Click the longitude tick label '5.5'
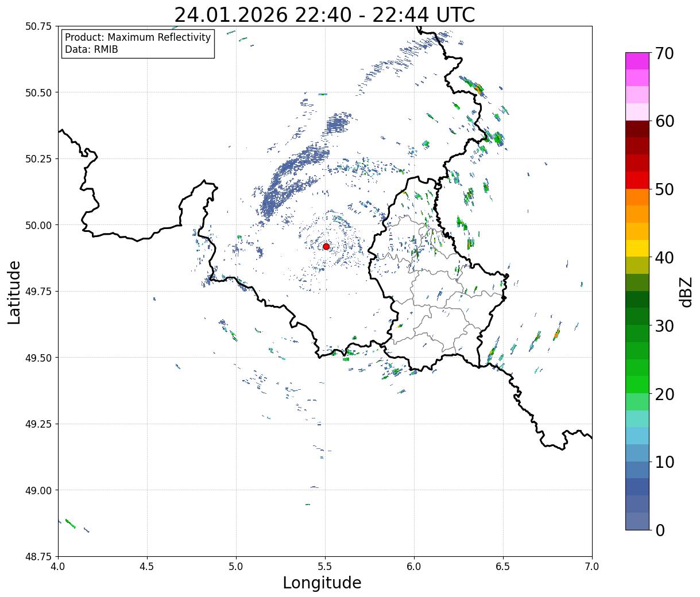This screenshot has width=700, height=597. tap(325, 566)
